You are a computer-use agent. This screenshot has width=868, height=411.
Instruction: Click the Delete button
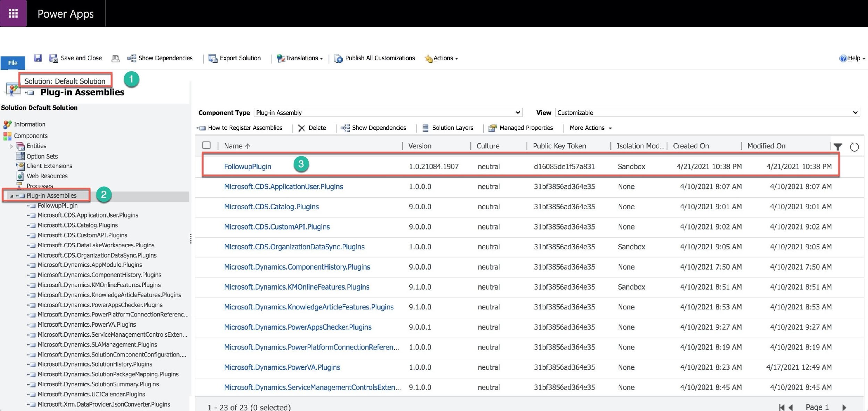312,128
